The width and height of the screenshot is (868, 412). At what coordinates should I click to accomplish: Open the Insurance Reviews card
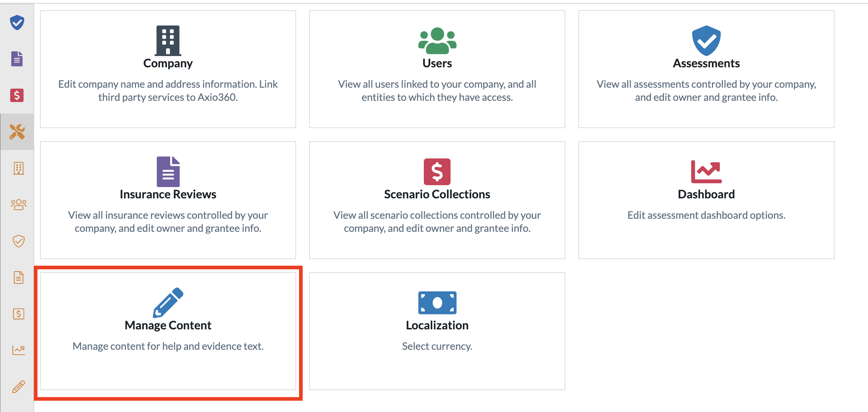click(x=168, y=200)
